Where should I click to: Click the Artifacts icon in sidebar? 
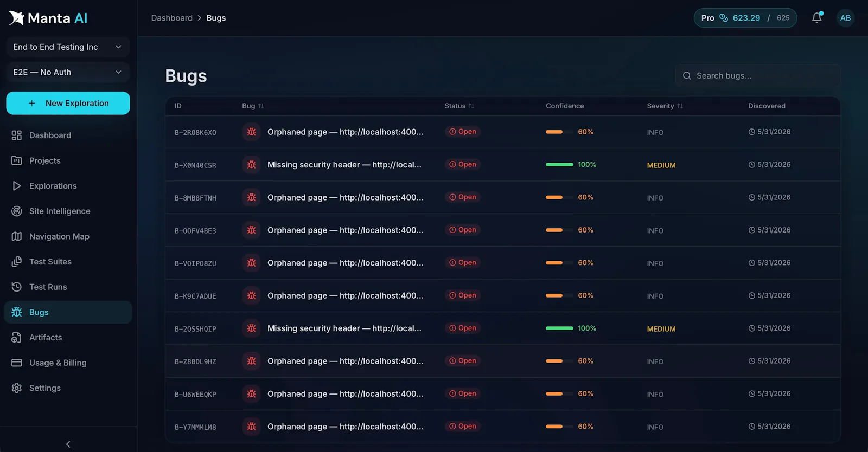17,338
